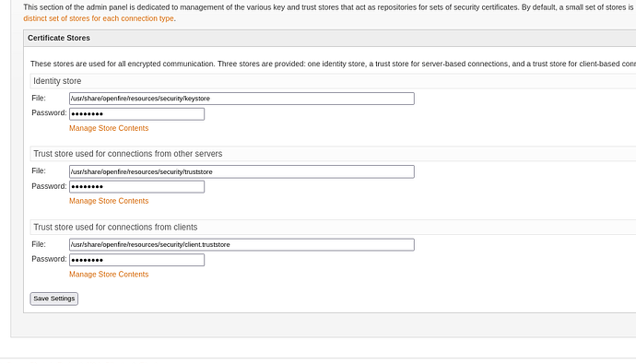Focus the other servers trust store password

136,187
